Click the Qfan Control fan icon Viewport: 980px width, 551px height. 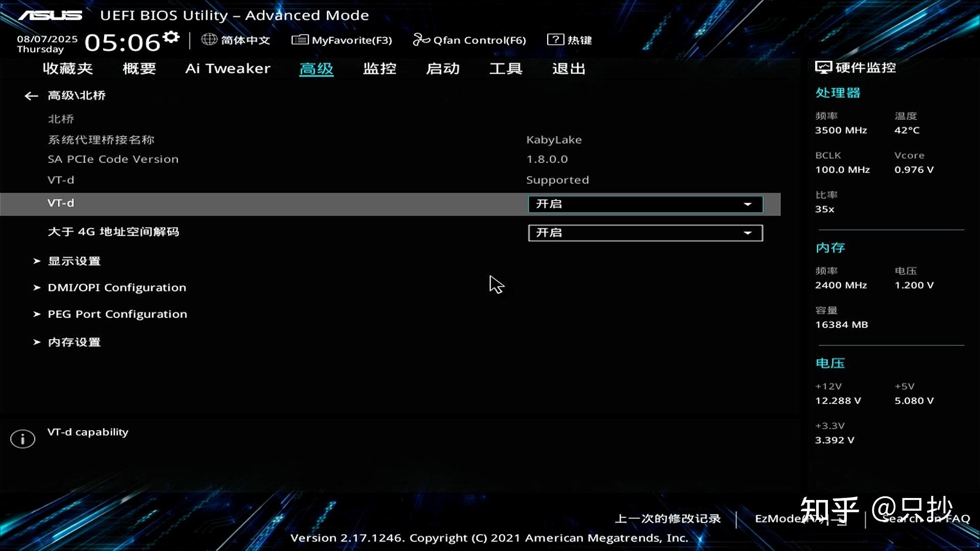click(x=421, y=40)
